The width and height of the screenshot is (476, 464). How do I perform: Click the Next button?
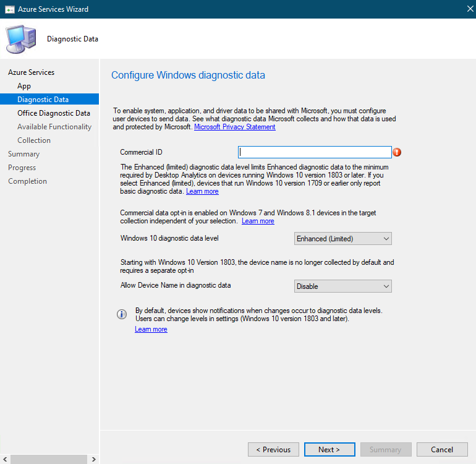[329, 449]
